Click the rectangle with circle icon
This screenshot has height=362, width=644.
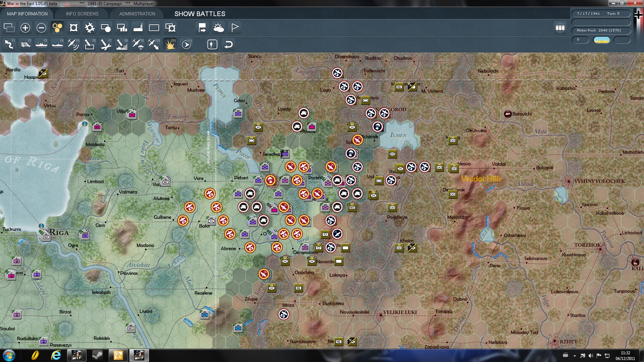coord(106,27)
